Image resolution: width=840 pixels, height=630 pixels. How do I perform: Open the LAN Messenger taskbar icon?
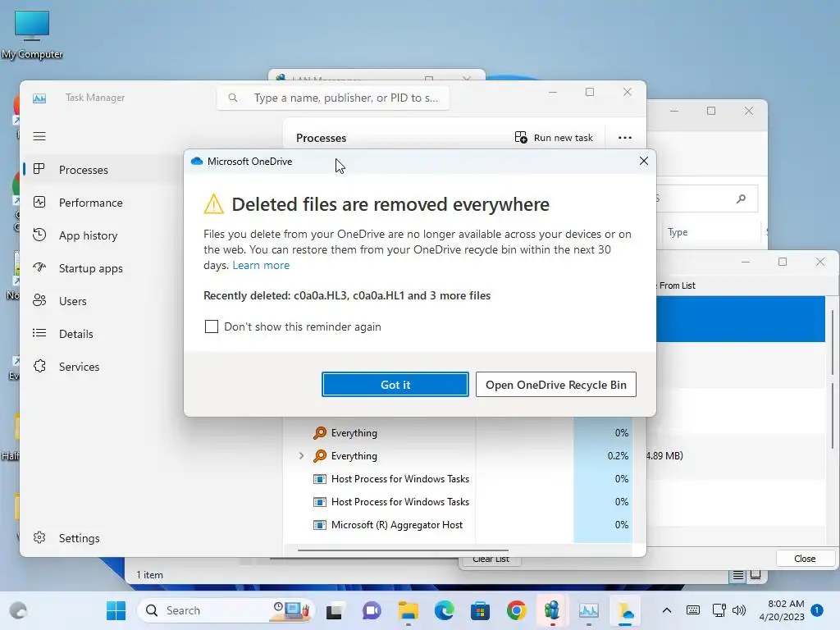pyautogui.click(x=552, y=610)
